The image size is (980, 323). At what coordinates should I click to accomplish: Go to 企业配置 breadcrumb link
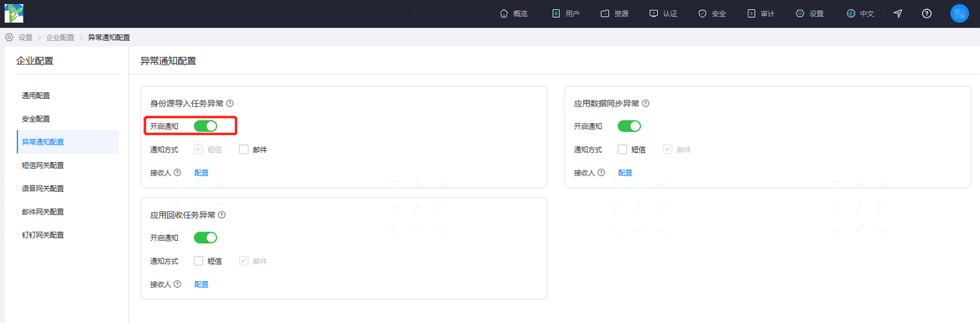coord(60,37)
